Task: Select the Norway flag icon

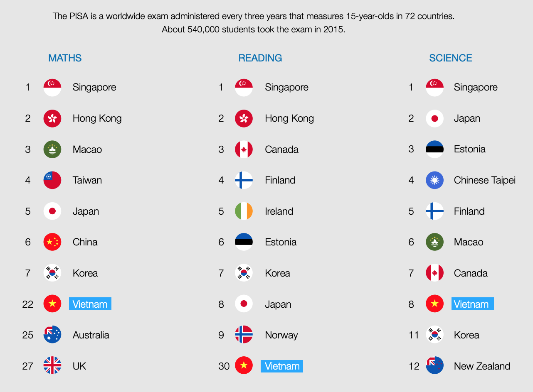Action: [x=244, y=335]
